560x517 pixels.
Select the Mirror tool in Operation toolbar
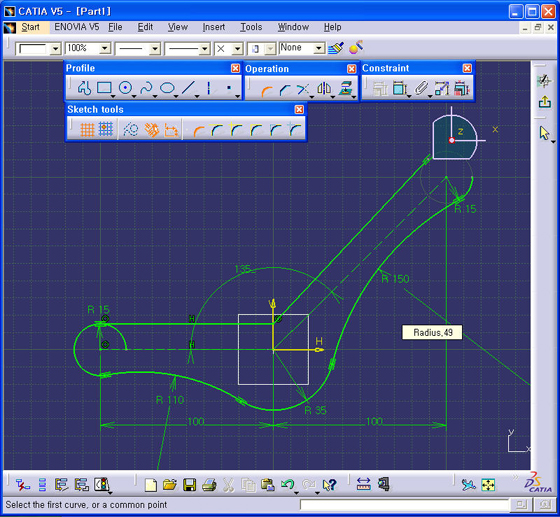click(324, 89)
